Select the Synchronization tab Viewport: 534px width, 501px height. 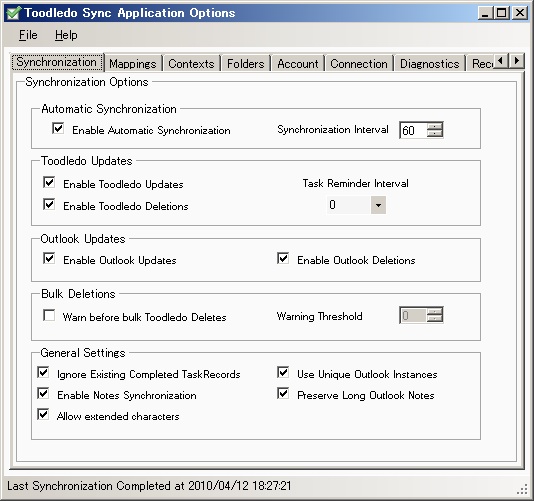coord(57,62)
